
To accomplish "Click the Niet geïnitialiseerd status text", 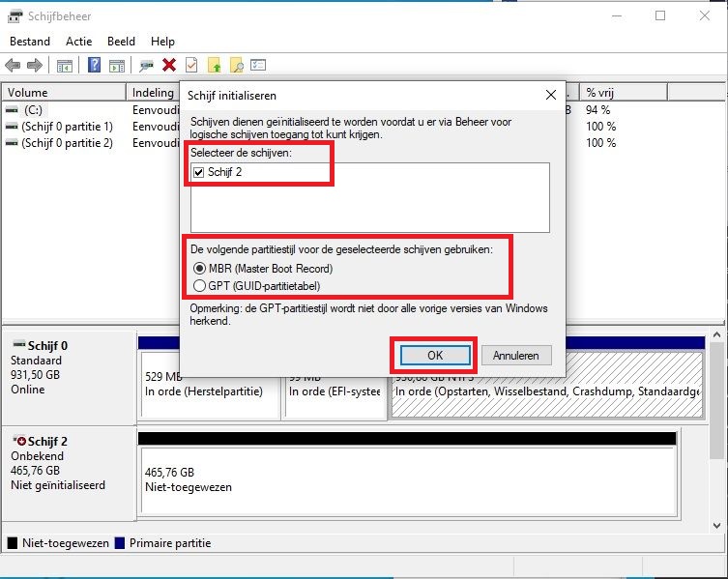I will [58, 484].
